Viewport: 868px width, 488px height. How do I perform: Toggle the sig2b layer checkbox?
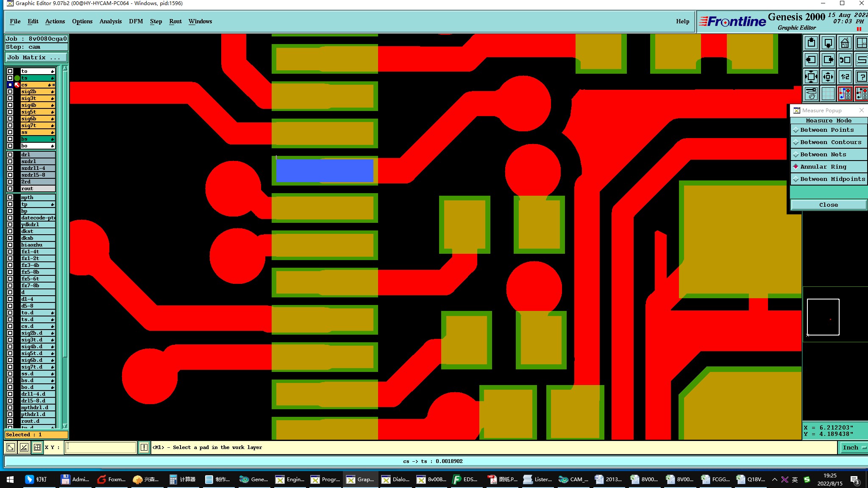coord(10,91)
